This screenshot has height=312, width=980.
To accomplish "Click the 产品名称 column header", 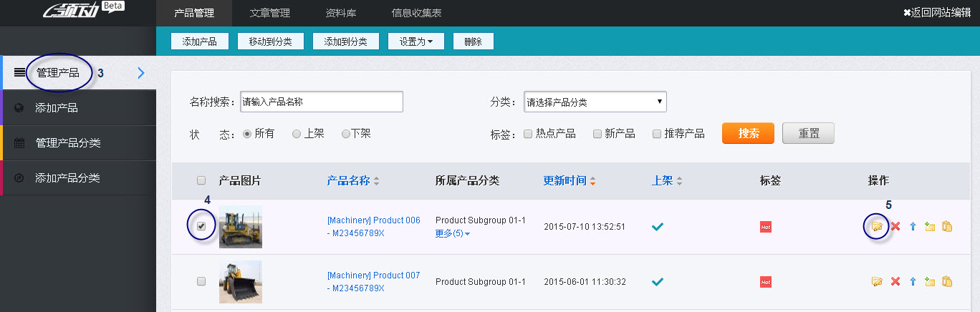I will [348, 181].
